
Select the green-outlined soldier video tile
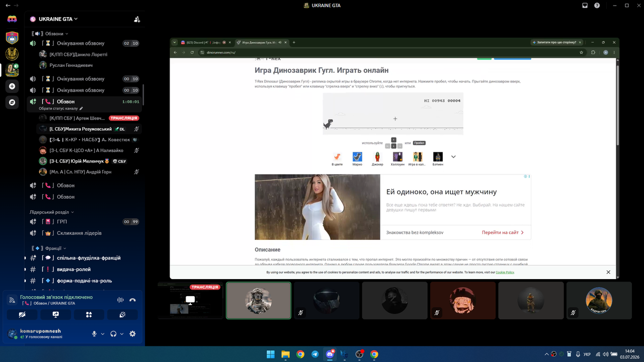click(259, 301)
